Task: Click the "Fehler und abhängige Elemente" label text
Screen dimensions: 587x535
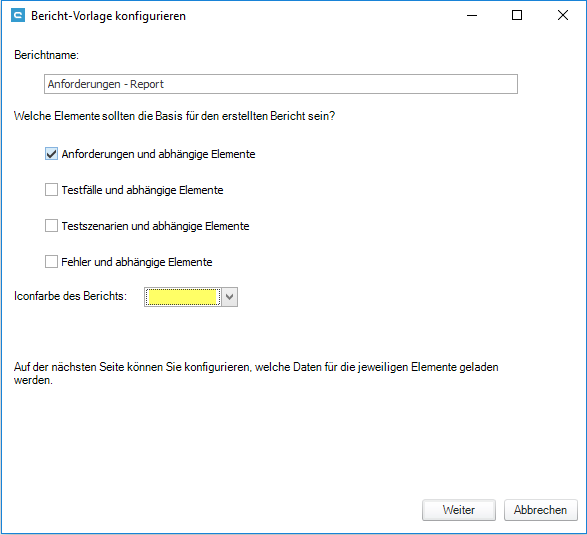Action: pos(137,262)
